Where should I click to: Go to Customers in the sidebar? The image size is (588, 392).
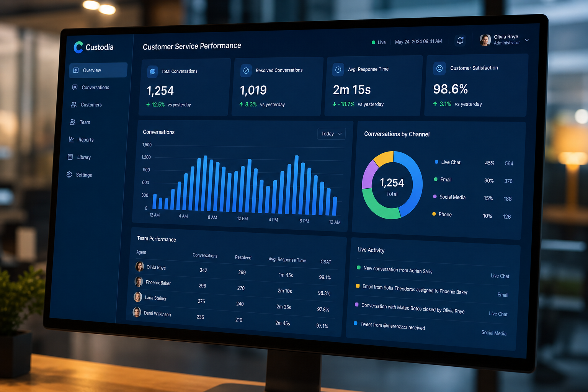click(x=91, y=105)
